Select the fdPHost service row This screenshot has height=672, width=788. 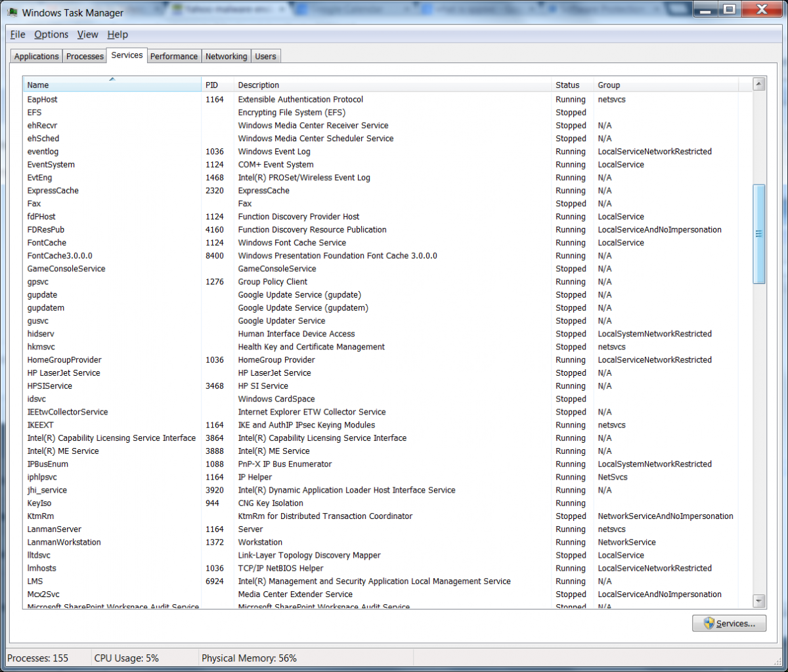click(x=387, y=217)
